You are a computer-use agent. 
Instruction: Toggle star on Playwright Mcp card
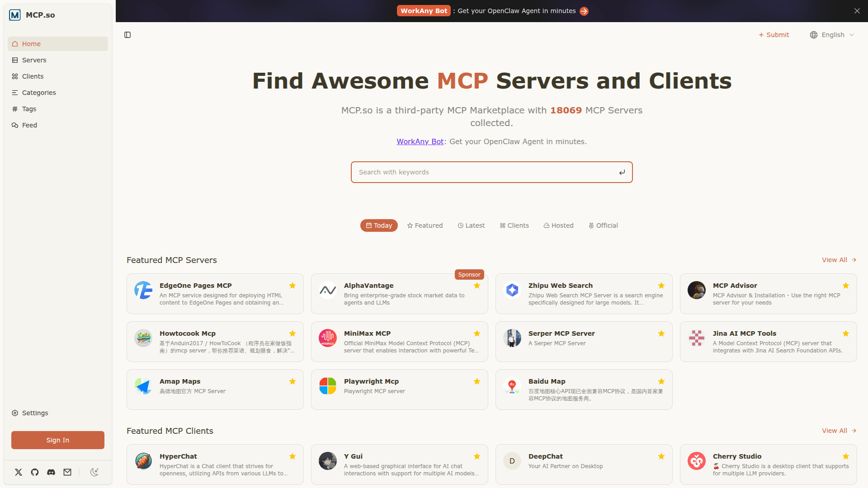click(477, 381)
